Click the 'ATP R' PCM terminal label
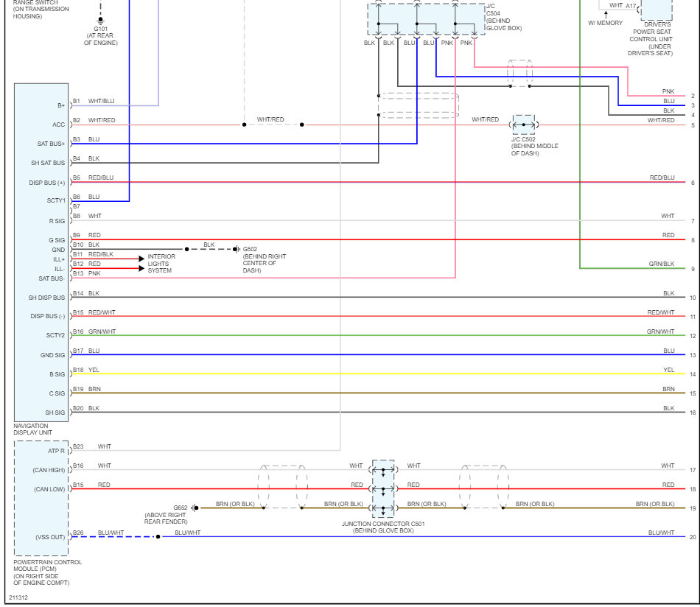The image size is (700, 607). pyautogui.click(x=56, y=452)
